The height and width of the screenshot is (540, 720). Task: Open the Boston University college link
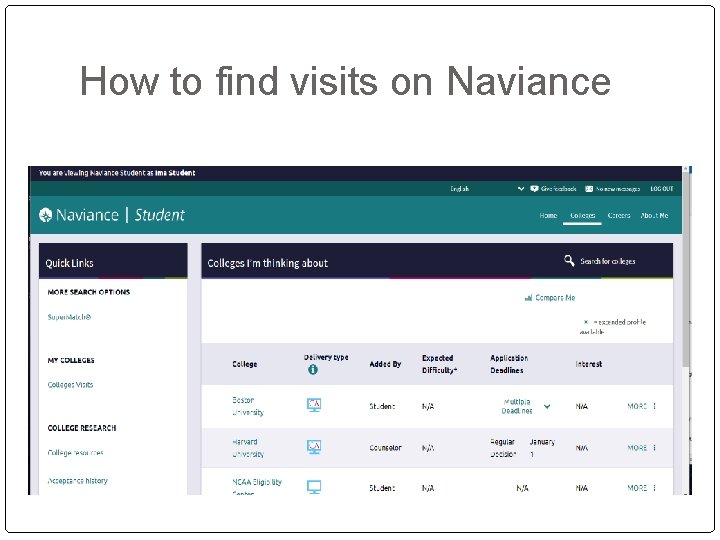click(x=248, y=406)
